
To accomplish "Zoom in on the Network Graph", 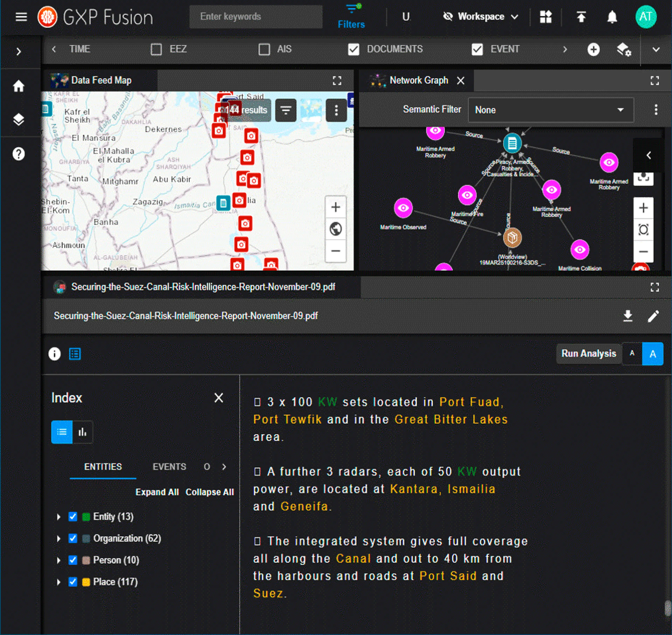I will click(643, 208).
